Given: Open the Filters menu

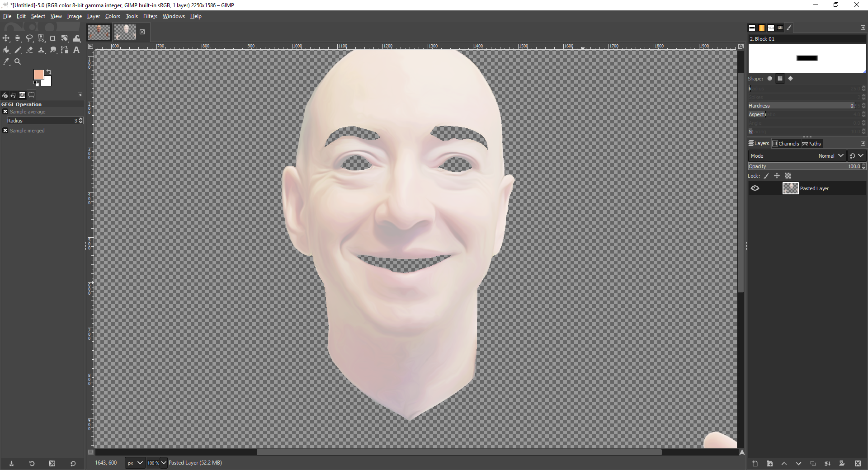Looking at the screenshot, I should coord(150,16).
